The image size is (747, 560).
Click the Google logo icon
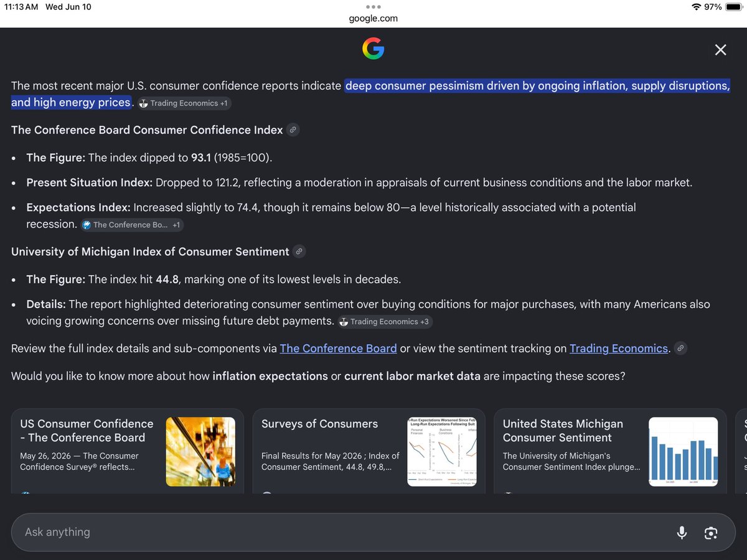373,49
